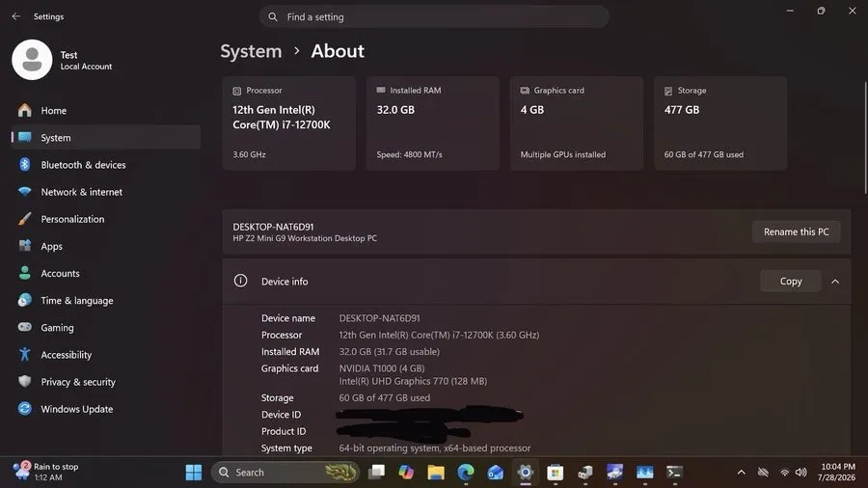Open the Wi-Fi network tray icon
The height and width of the screenshot is (488, 868).
(x=784, y=472)
